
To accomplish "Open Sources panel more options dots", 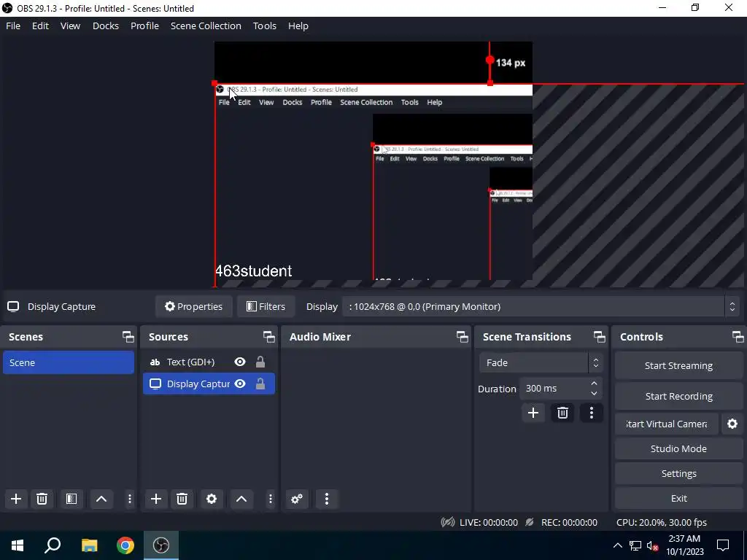I will point(270,499).
